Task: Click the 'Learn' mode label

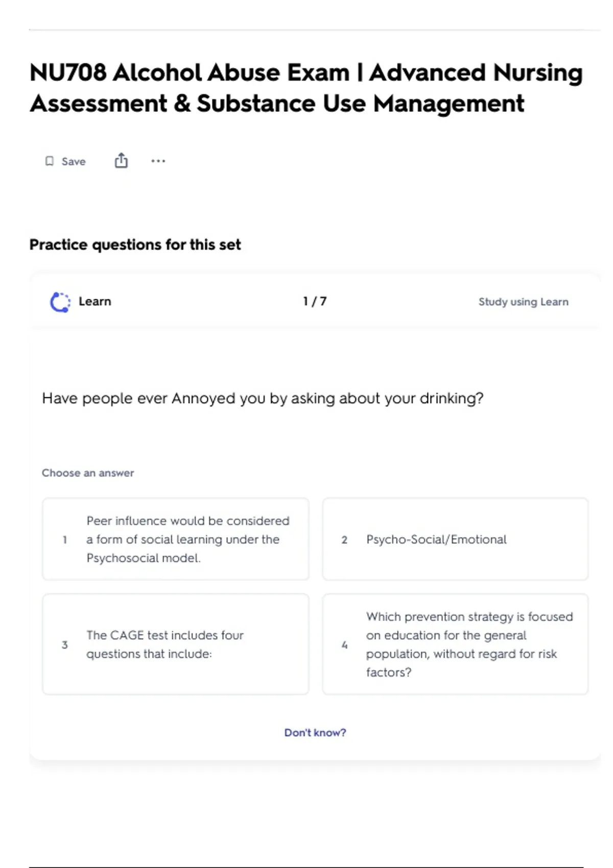Action: pyautogui.click(x=95, y=301)
